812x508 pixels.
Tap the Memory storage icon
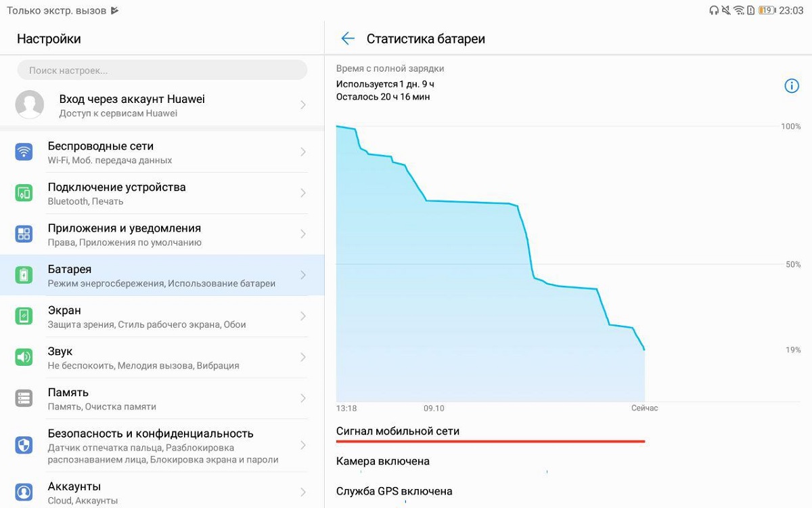[x=24, y=398]
